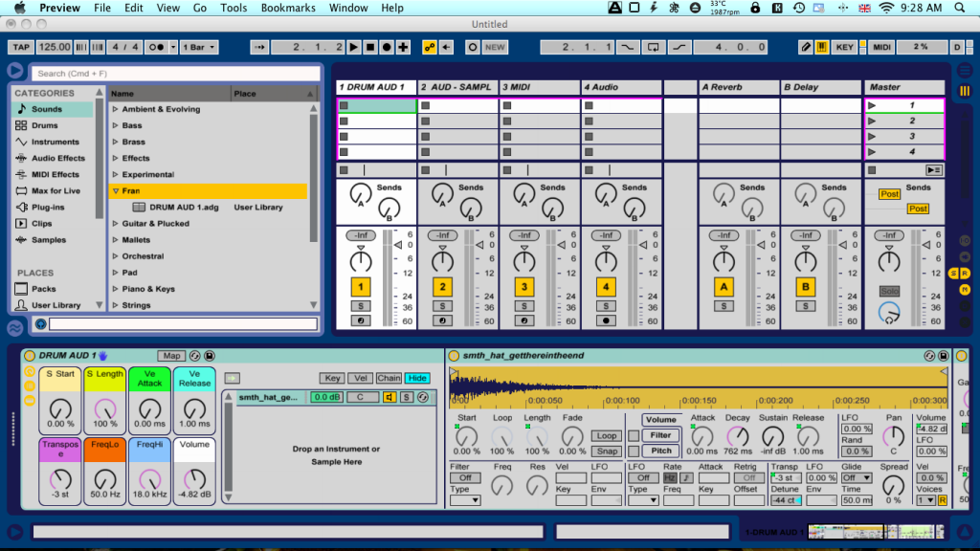Open the View menu

pos(167,8)
